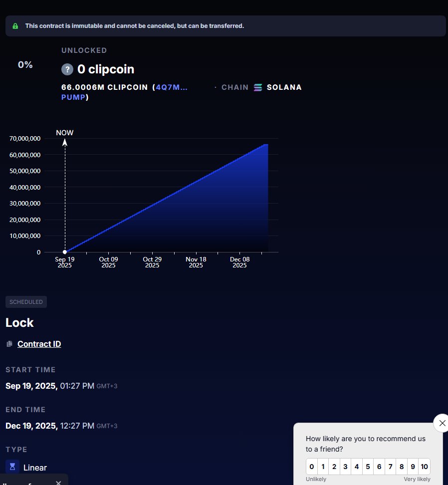Screen dimensions: 448x485
Task: Click the 'Oct 29 2025' x-axis label
Action: click(152, 262)
